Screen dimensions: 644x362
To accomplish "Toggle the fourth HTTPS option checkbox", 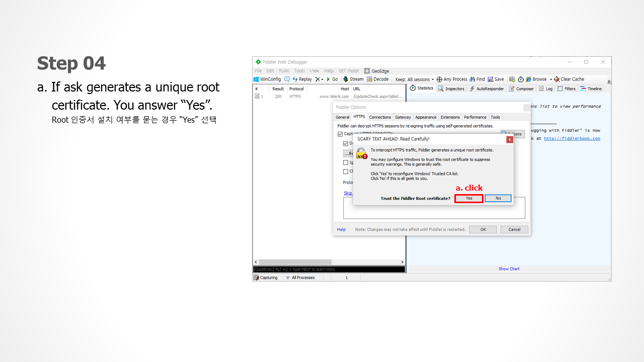I will 346,171.
